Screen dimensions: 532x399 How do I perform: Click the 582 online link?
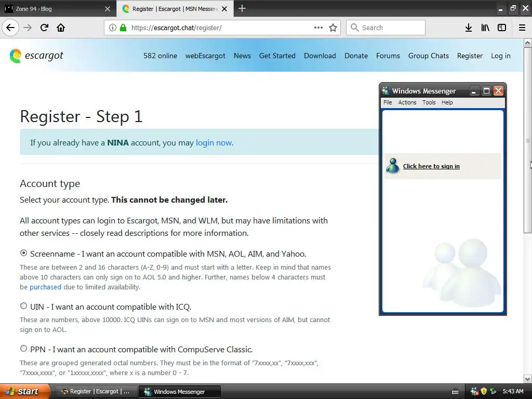[160, 56]
